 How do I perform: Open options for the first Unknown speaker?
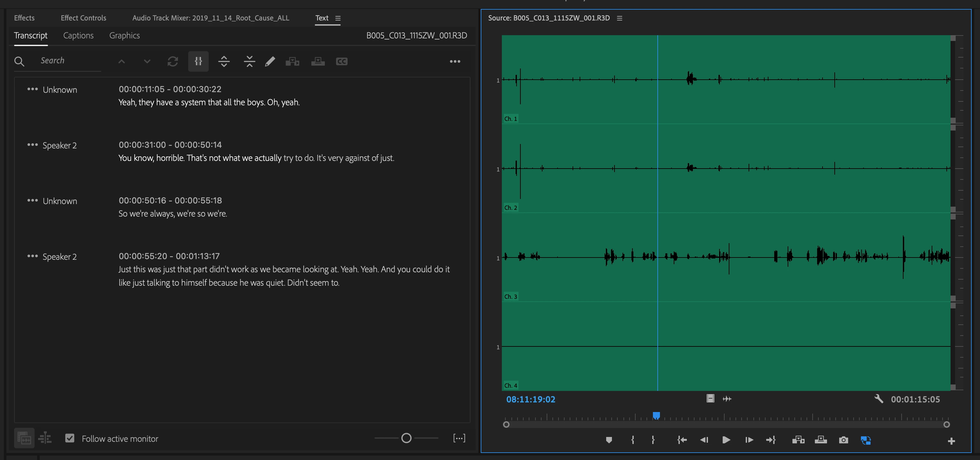point(32,89)
